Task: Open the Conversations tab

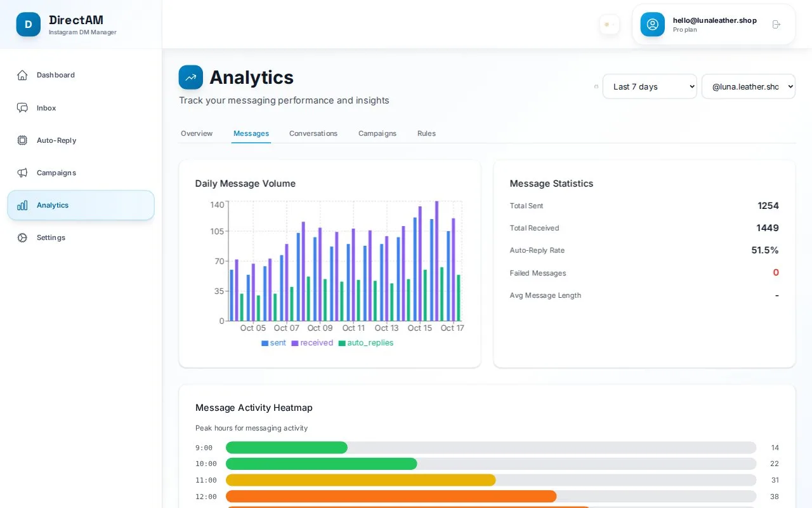Action: pyautogui.click(x=313, y=133)
